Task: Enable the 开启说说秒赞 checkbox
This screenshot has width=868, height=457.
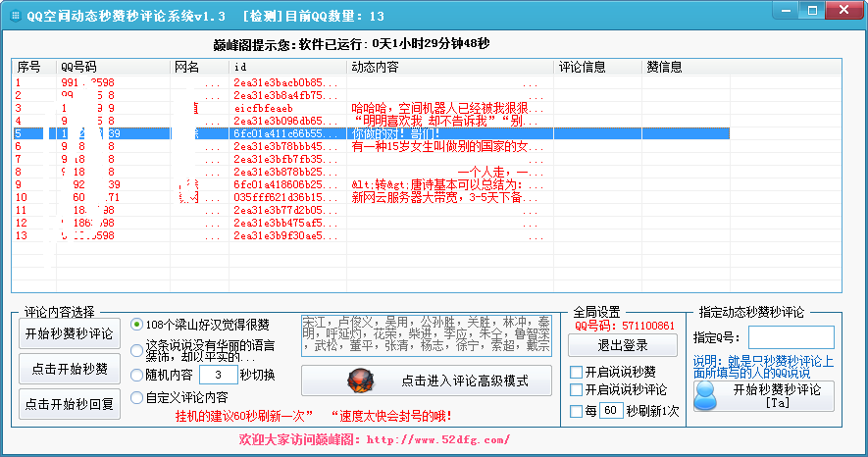Action: (577, 372)
